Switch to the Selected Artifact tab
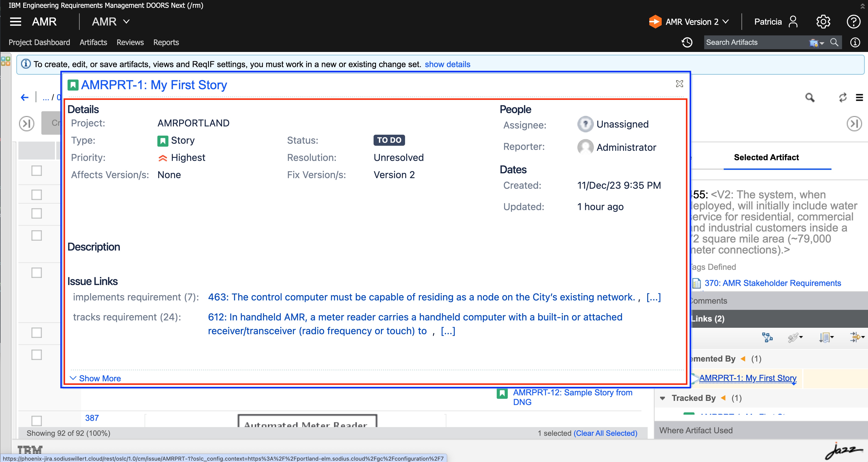Viewport: 868px width, 462px height. 766,157
